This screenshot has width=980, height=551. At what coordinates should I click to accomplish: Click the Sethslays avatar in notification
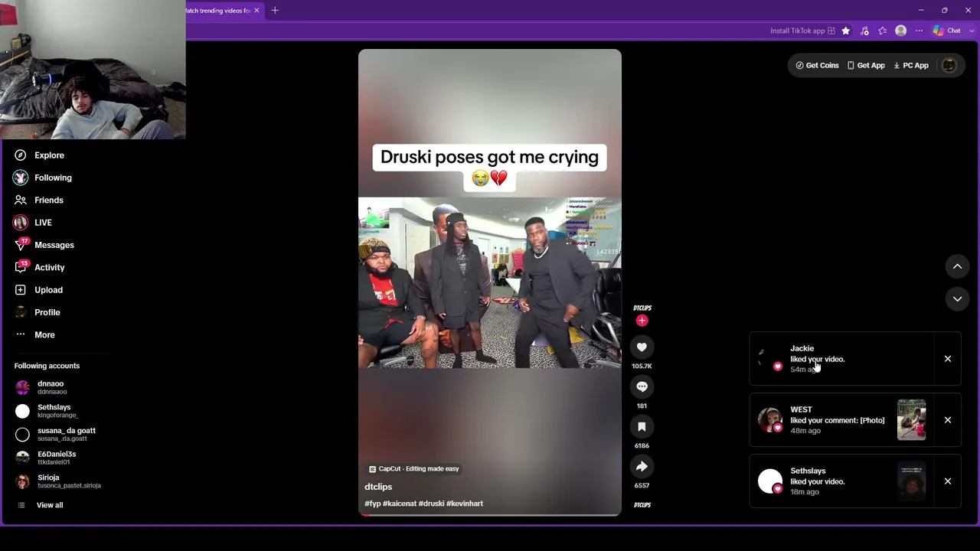770,481
